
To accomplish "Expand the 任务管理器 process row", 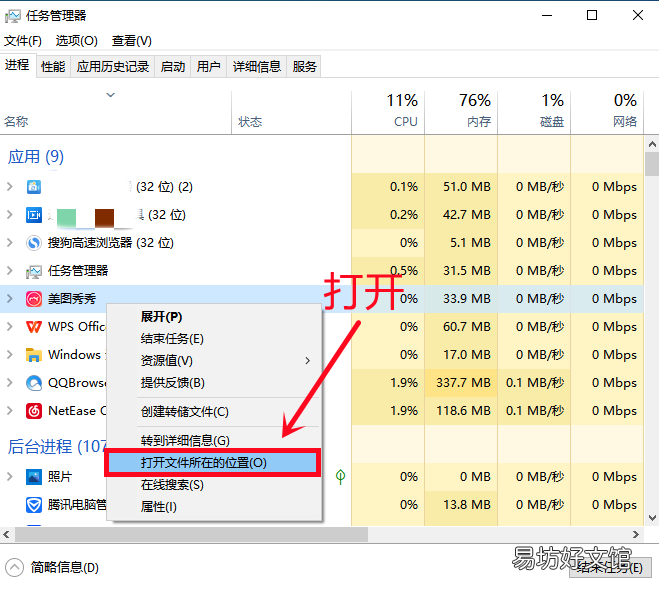I will pos(10,271).
